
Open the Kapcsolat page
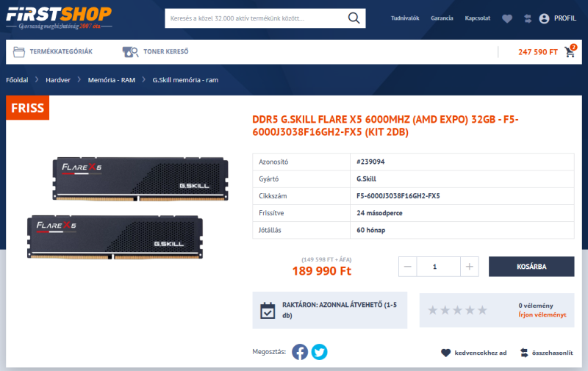477,18
